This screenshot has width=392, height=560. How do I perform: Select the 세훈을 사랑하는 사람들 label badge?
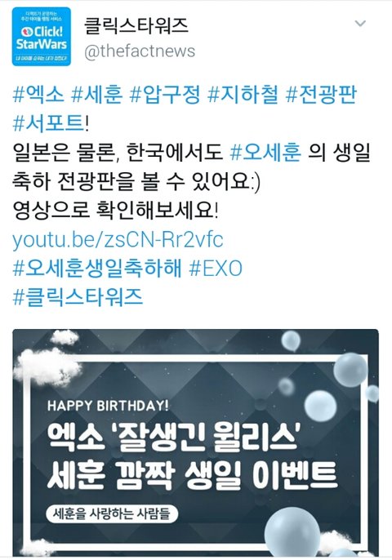[x=112, y=514]
